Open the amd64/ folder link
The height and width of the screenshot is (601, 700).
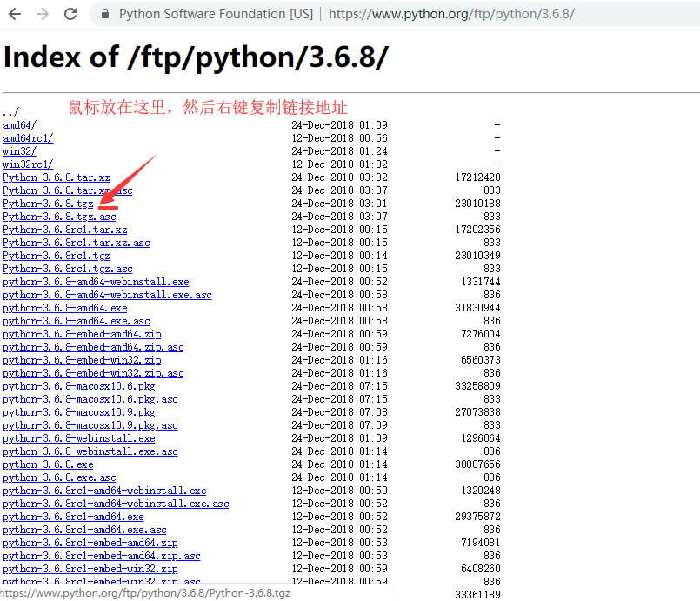19,125
